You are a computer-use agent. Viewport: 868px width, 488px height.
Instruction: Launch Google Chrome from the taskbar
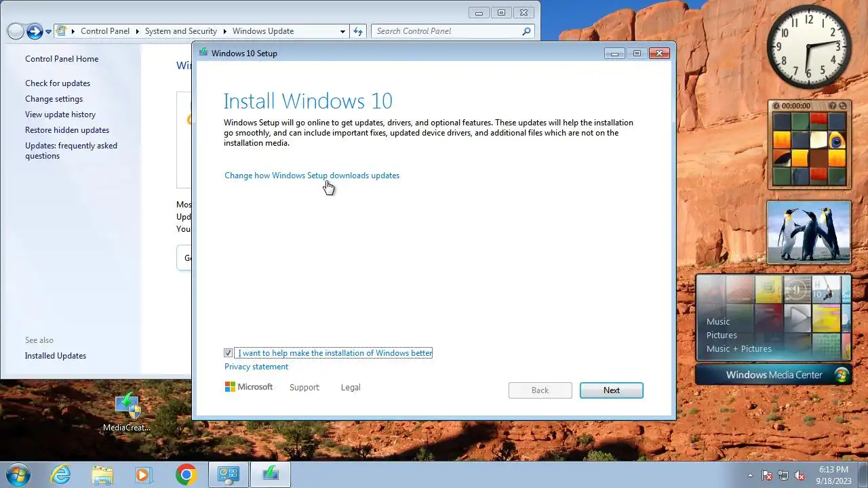pos(186,474)
